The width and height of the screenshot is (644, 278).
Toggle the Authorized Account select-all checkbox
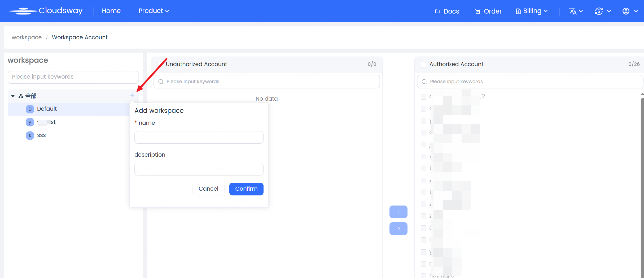[423, 65]
